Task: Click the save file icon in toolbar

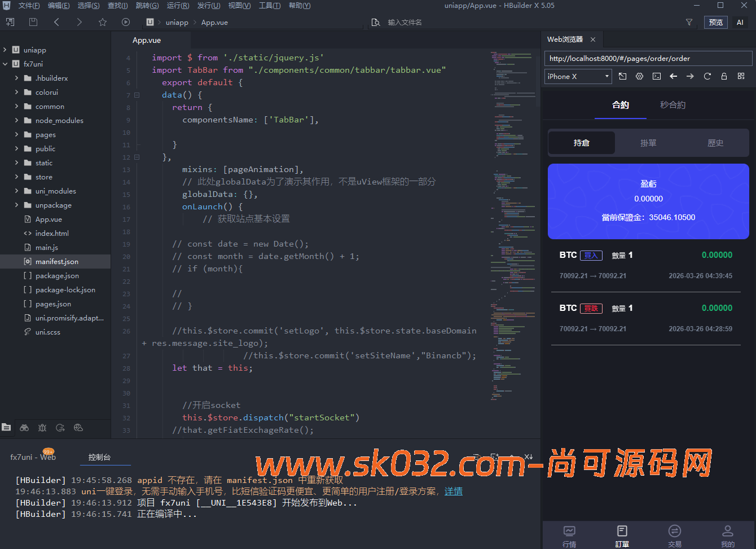Action: click(x=33, y=22)
